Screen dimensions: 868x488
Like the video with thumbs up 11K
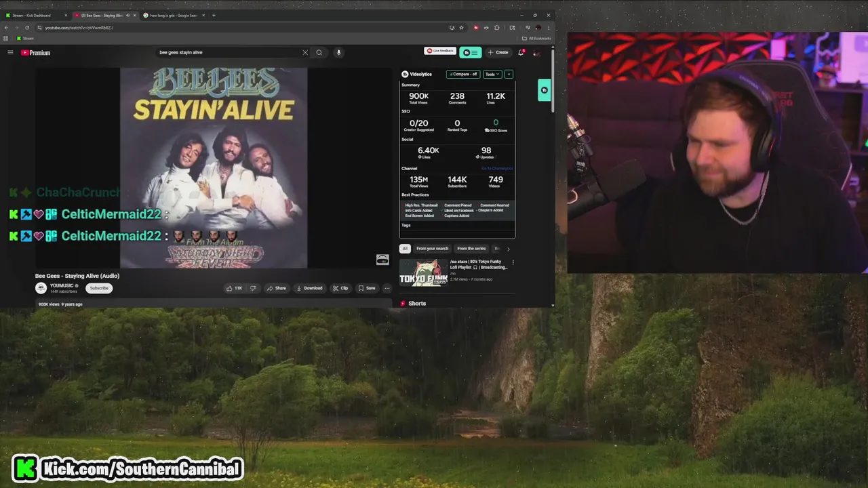(x=235, y=288)
